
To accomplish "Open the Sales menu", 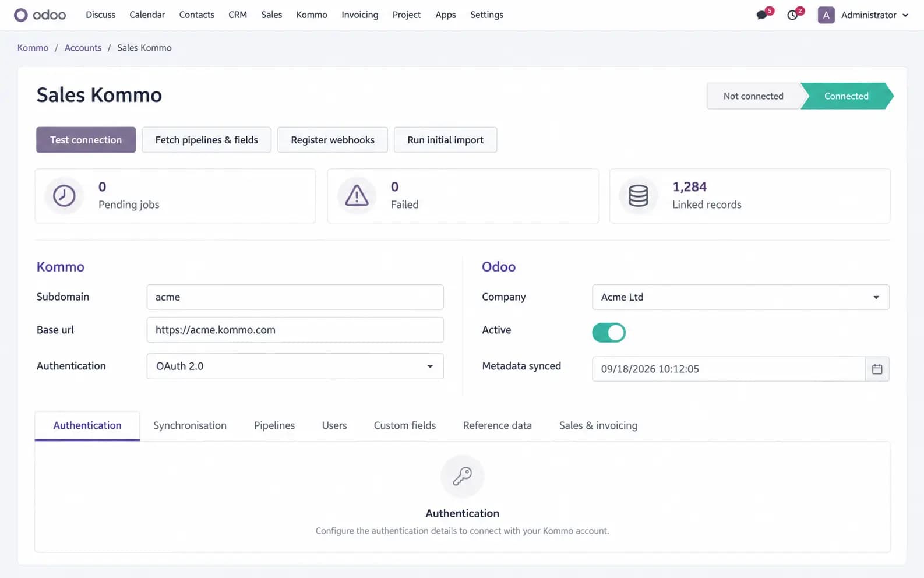I will pyautogui.click(x=271, y=15).
